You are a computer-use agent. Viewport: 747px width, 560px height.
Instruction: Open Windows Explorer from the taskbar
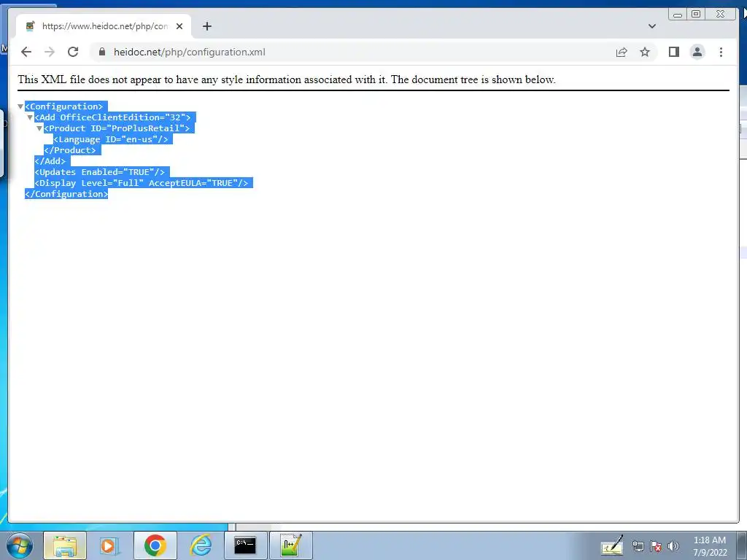(65, 545)
